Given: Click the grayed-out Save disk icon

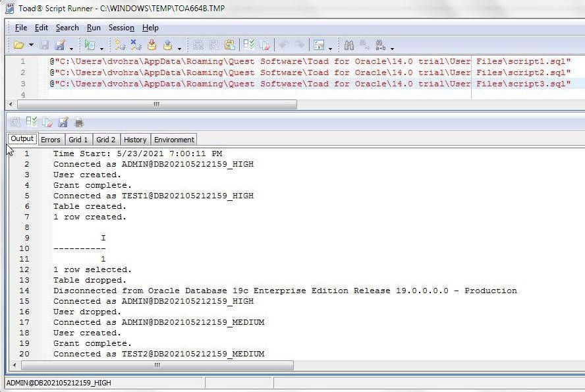Looking at the screenshot, I should click(x=44, y=45).
